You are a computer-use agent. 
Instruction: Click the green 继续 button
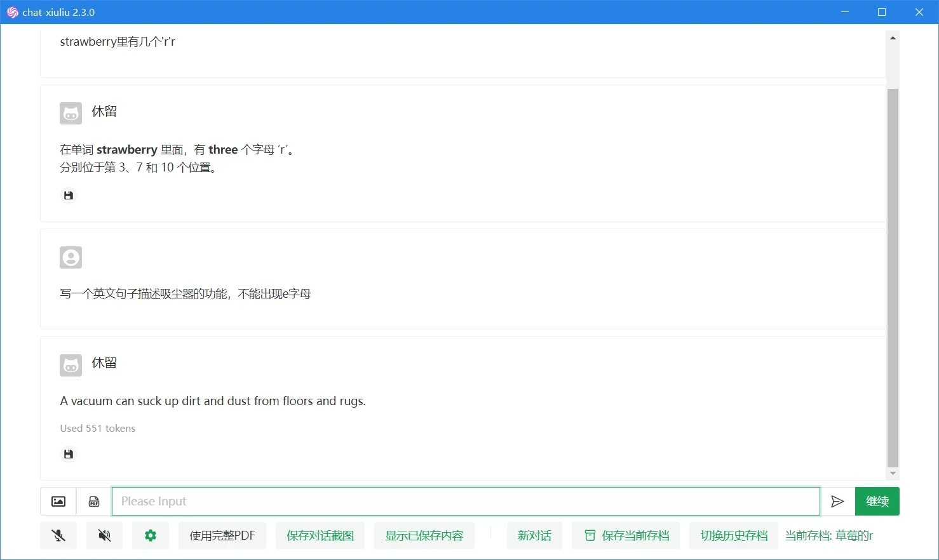[x=877, y=502]
